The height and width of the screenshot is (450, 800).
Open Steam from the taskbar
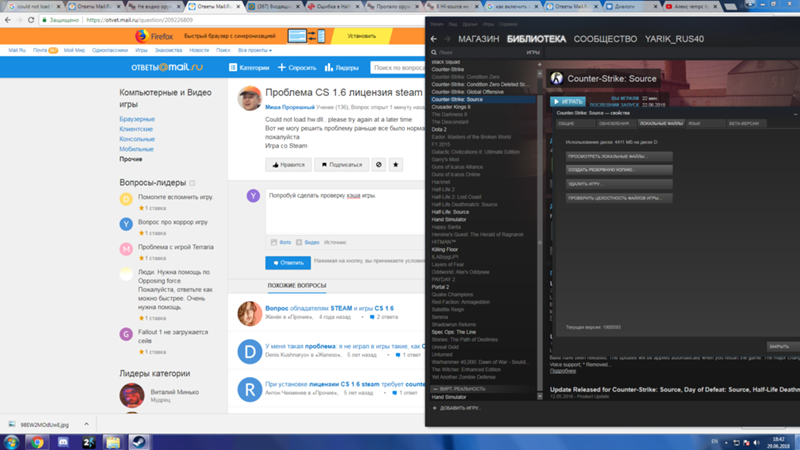(138, 442)
